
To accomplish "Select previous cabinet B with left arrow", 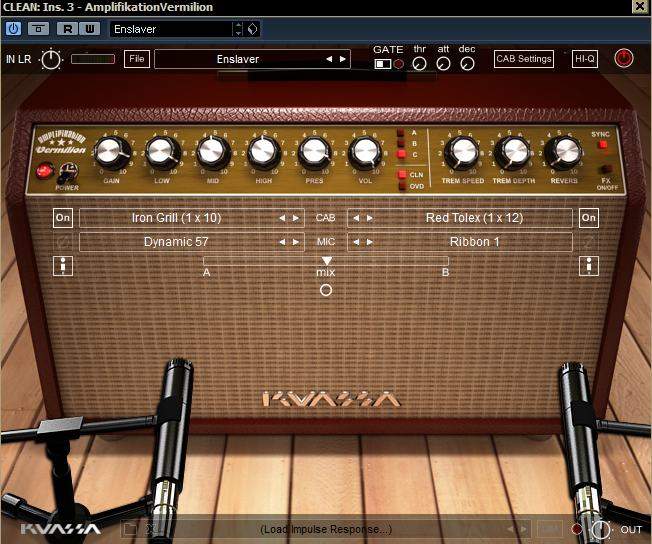I will tap(356, 218).
